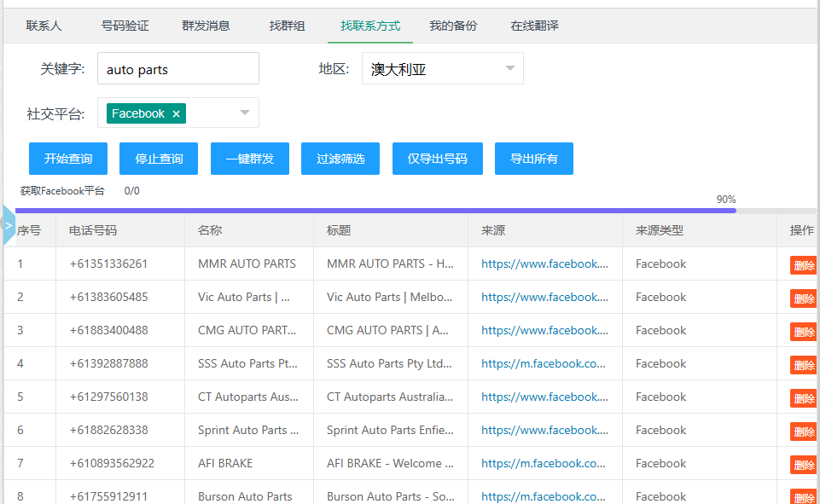Delete the MMR AUTO PARTS row
820x504 pixels.
pyautogui.click(x=803, y=265)
